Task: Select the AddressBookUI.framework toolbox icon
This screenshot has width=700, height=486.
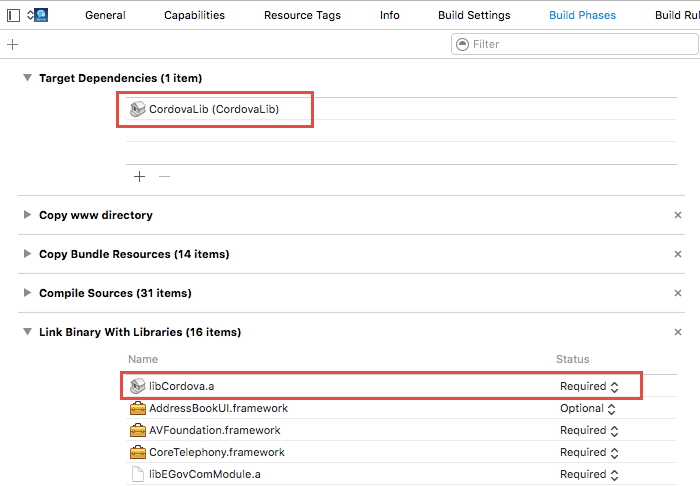Action: (138, 408)
